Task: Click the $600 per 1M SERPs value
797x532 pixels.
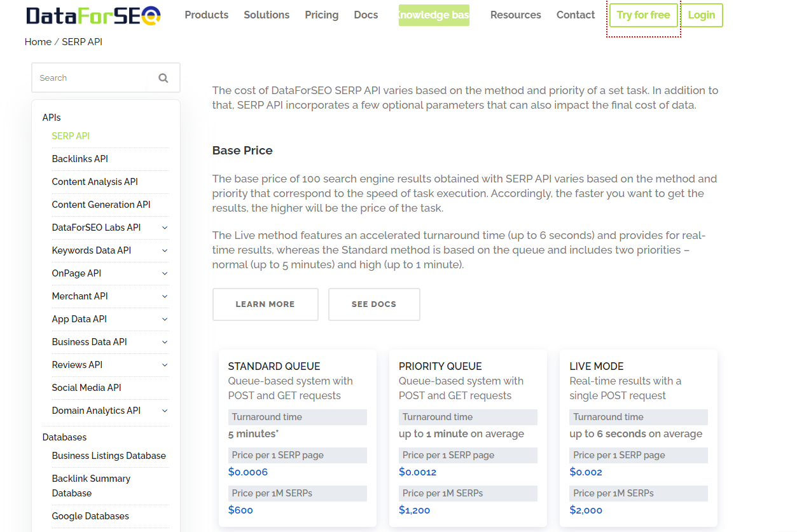Action: pos(240,510)
